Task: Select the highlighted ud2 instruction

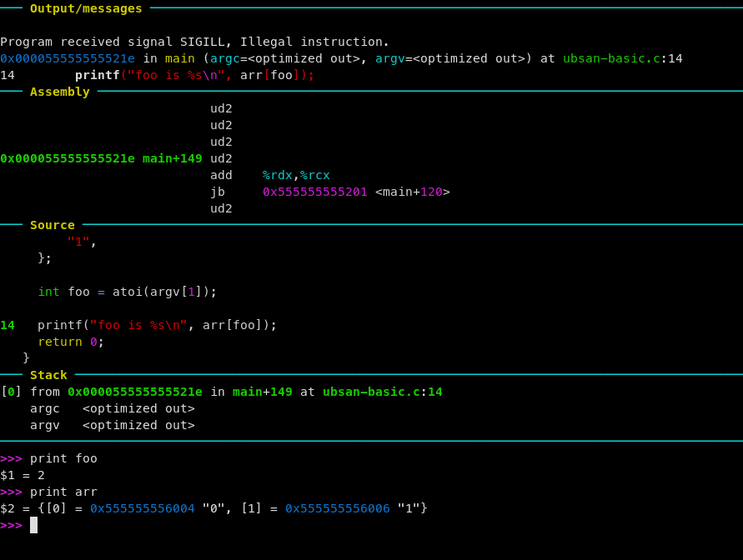Action: click(x=221, y=158)
